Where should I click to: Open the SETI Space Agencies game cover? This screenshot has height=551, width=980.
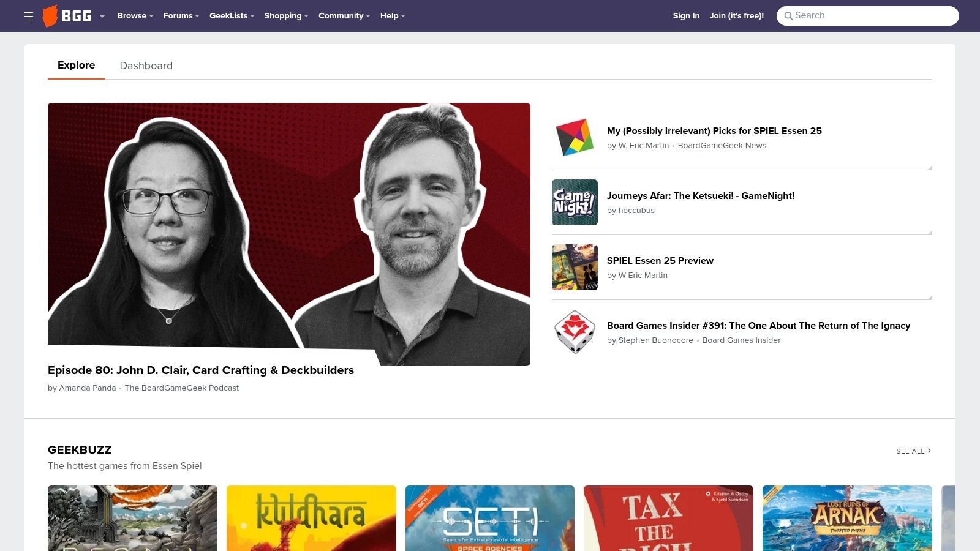point(490,519)
